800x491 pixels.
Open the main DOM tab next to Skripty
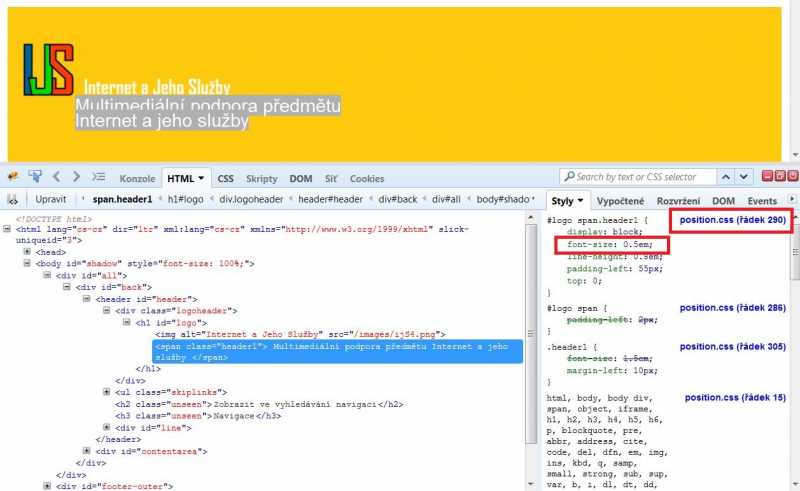click(301, 179)
